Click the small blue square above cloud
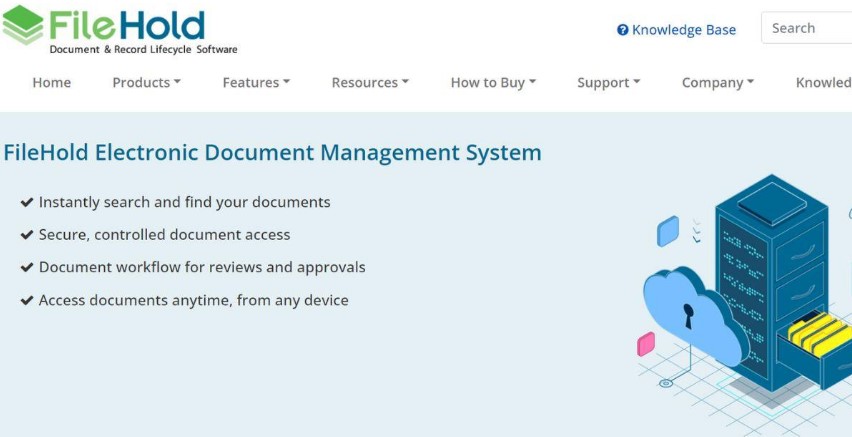Screen dimensions: 852x437 pyautogui.click(x=668, y=231)
